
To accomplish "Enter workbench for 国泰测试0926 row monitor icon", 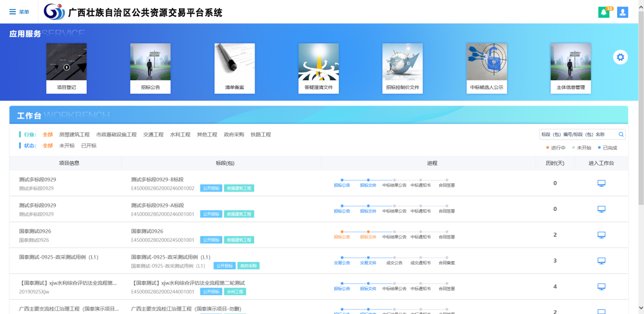I will 601,235.
